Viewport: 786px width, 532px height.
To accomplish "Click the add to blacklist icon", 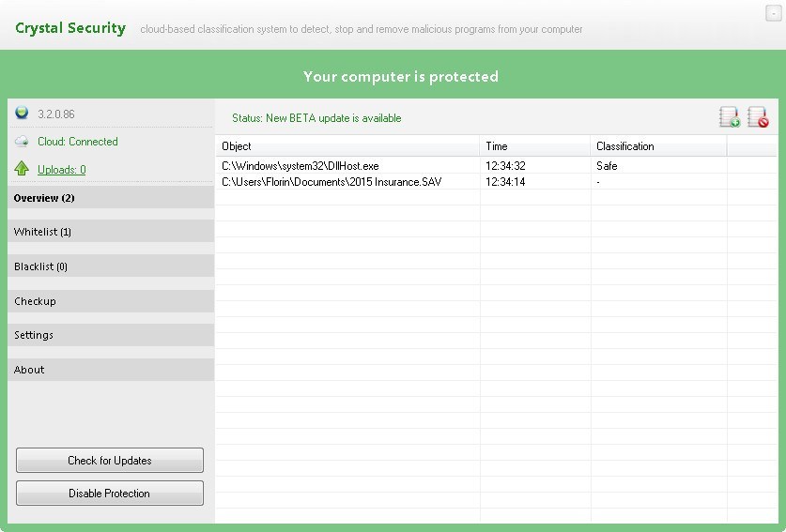I will coord(758,117).
